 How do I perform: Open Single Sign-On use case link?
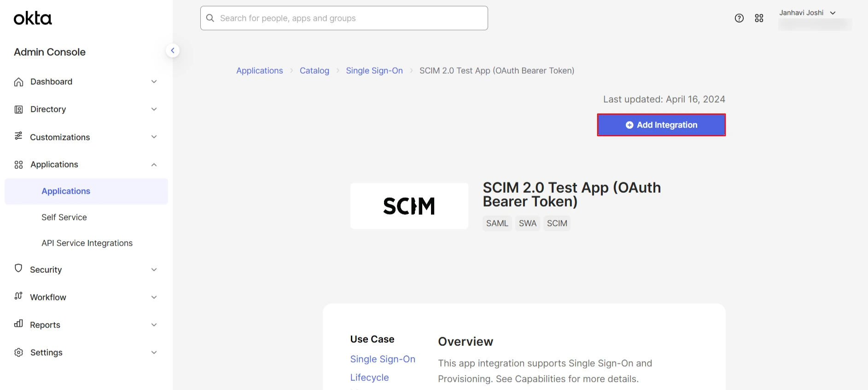click(x=383, y=359)
